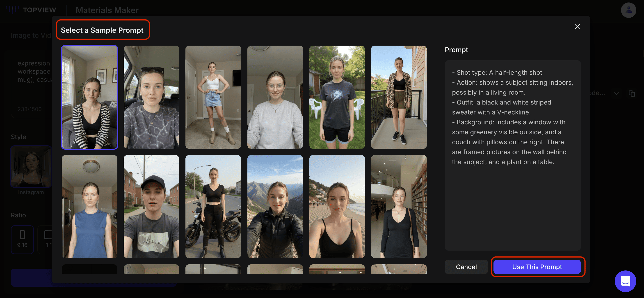Click the copy icon behind dialog
This screenshot has width=644, height=298.
(632, 93)
